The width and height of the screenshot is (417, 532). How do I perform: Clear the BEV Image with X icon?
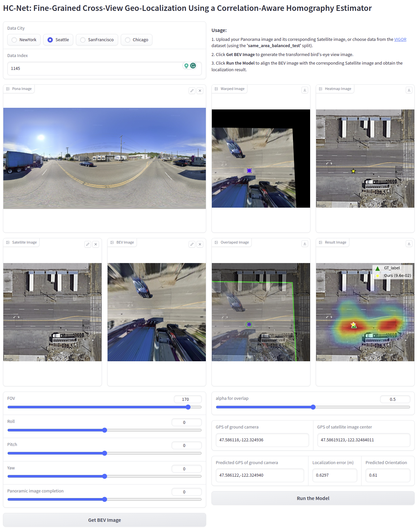[x=200, y=244]
